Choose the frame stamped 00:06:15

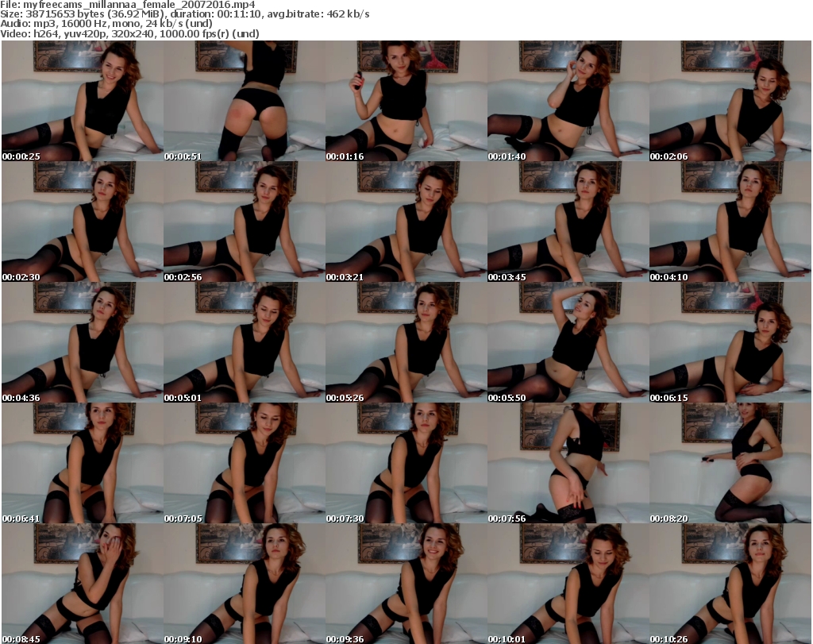click(x=730, y=343)
